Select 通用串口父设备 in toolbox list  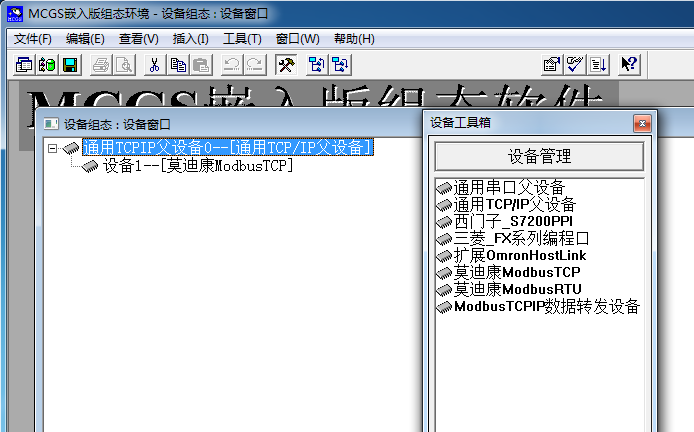point(509,187)
